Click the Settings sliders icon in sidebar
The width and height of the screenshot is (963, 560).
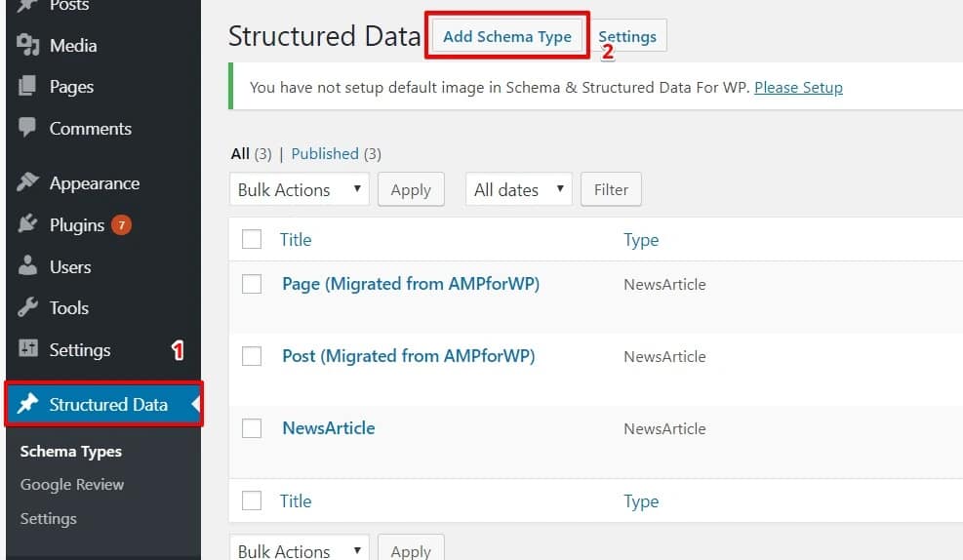coord(27,348)
